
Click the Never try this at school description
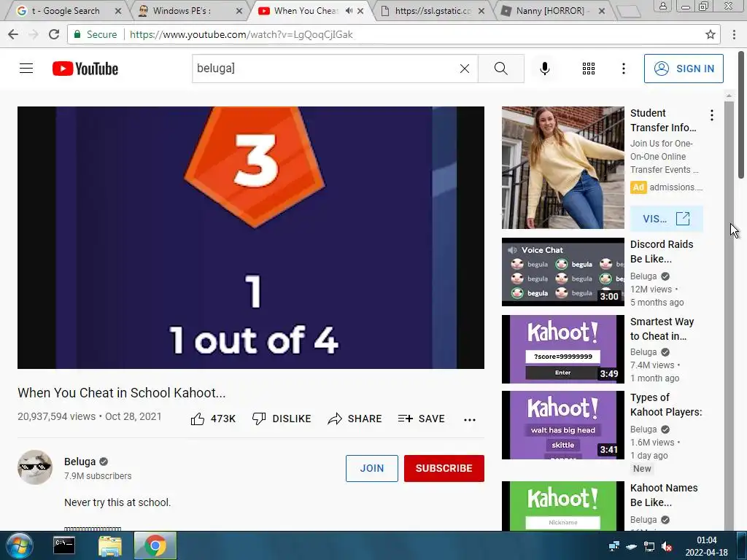click(117, 502)
